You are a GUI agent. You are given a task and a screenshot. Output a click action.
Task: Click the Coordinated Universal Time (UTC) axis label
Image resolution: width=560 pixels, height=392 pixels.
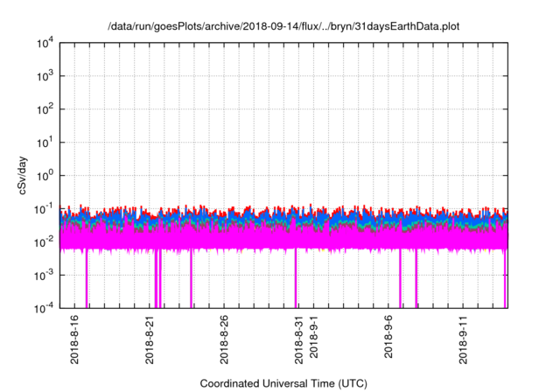click(x=283, y=383)
